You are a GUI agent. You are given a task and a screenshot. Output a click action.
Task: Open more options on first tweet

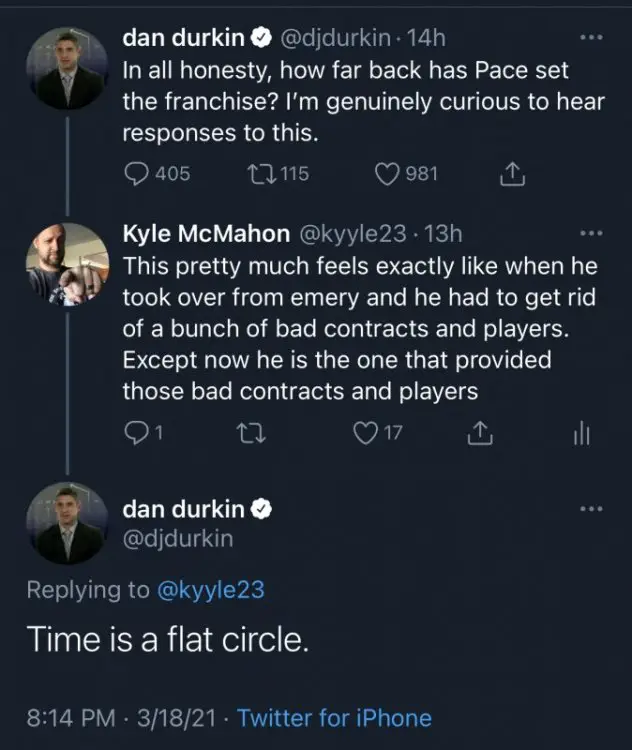tap(591, 38)
